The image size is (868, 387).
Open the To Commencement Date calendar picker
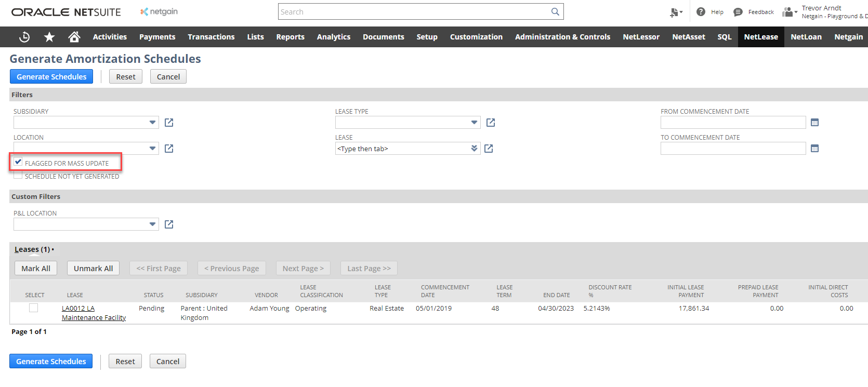[814, 149]
